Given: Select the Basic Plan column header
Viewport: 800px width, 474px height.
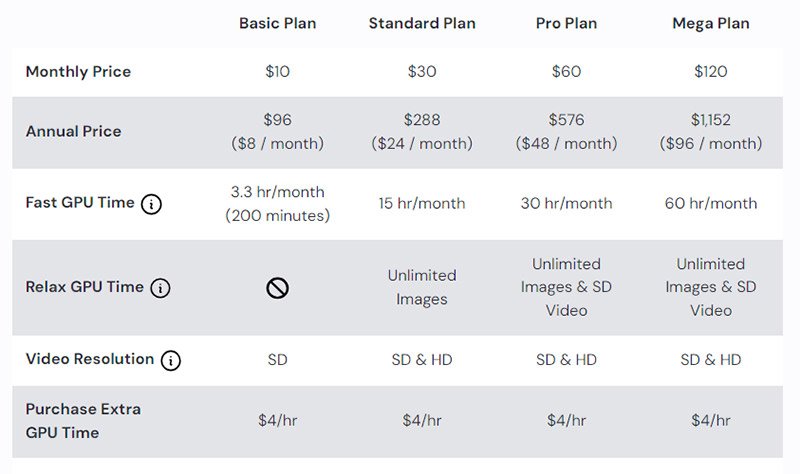Looking at the screenshot, I should click(x=277, y=23).
